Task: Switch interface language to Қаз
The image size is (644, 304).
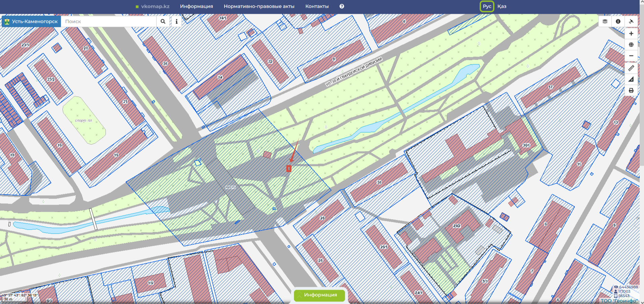Action: coord(502,6)
